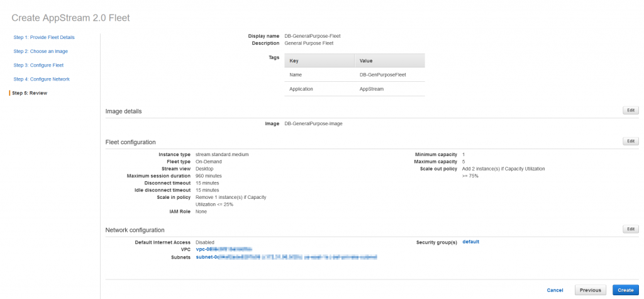This screenshot has width=644, height=299.
Task: Click the Create AppStream 2.0 Fleet title
Action: point(70,18)
